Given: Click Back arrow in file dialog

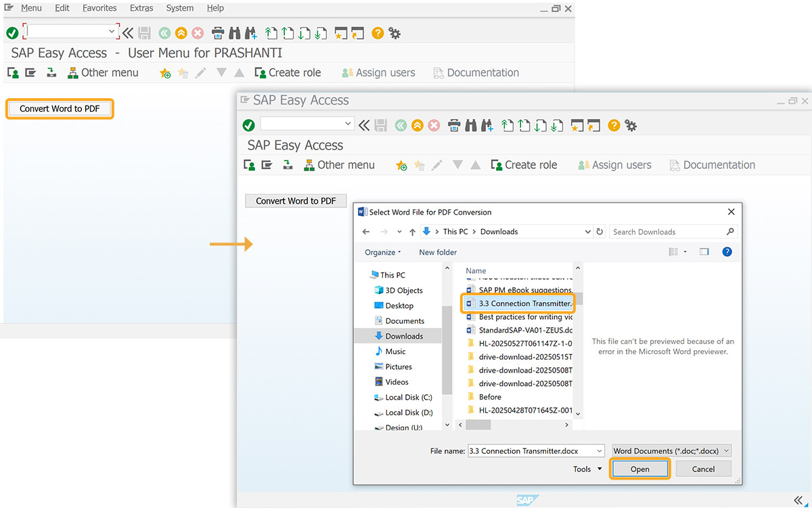Looking at the screenshot, I should [x=366, y=232].
